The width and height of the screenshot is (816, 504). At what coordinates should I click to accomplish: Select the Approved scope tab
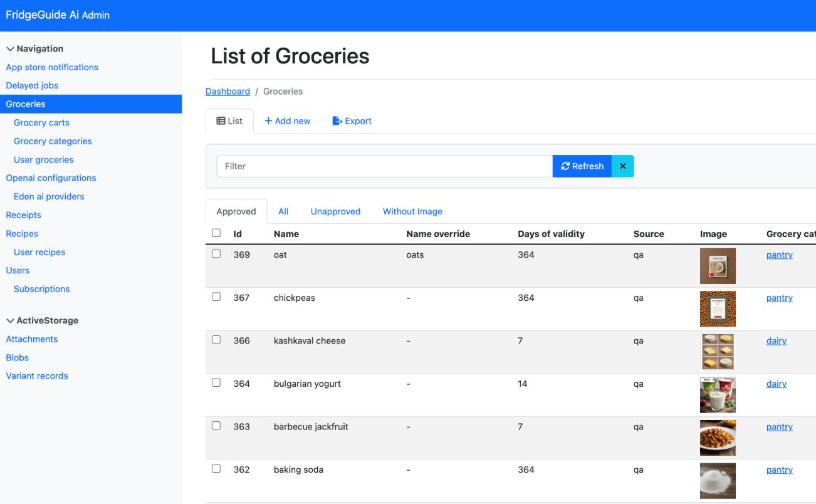[x=236, y=211]
